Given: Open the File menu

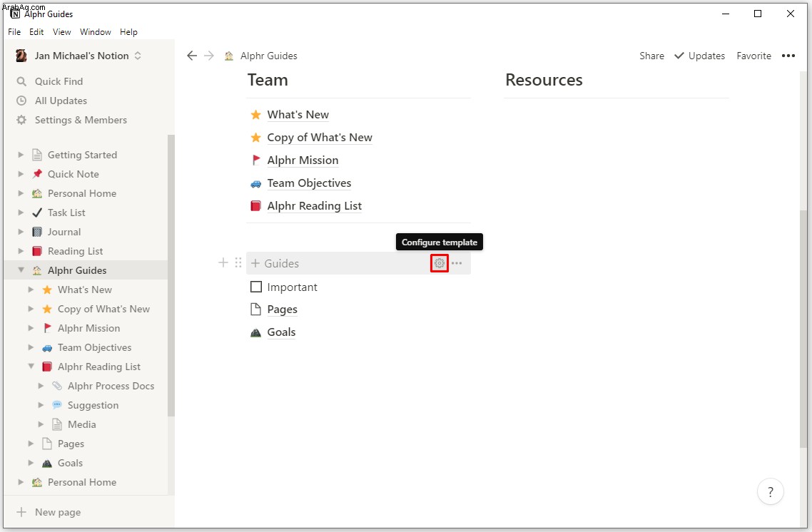Looking at the screenshot, I should click(x=14, y=32).
